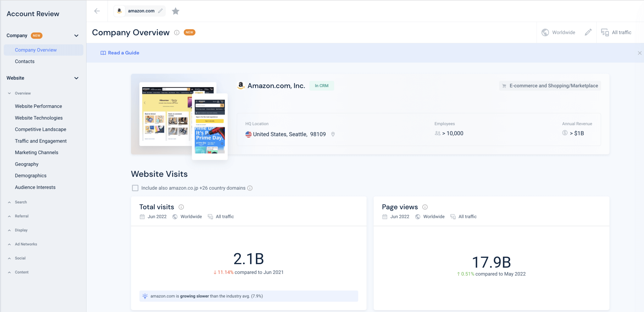Click the info icon next to Company Overview
Screen dimensions: 644x312
pyautogui.click(x=177, y=32)
